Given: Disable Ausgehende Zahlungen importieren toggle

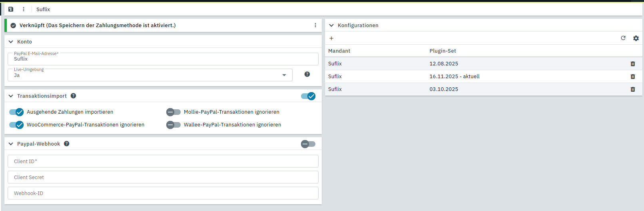Looking at the screenshot, I should pyautogui.click(x=16, y=112).
